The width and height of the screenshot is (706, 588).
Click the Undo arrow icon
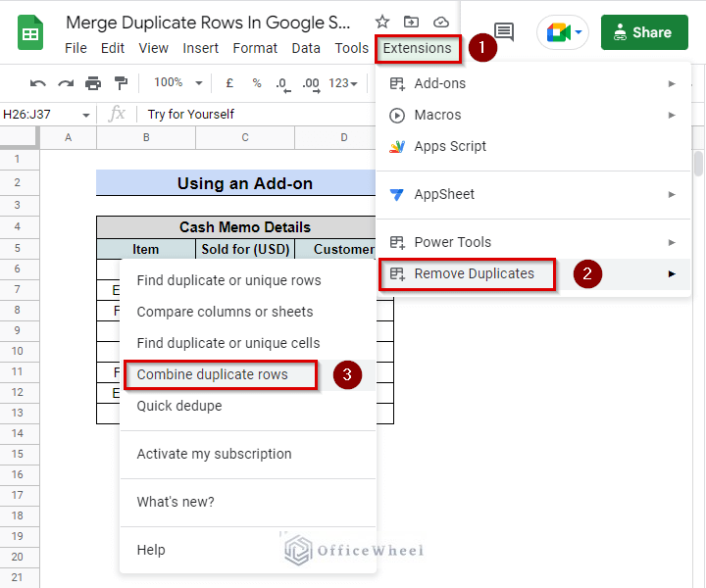click(38, 83)
